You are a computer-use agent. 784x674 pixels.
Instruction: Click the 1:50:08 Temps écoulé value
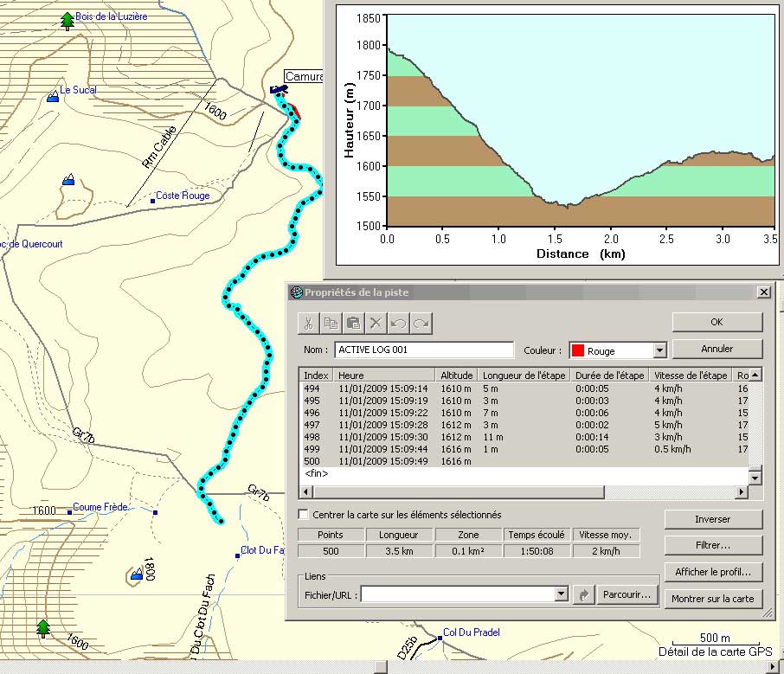click(537, 550)
